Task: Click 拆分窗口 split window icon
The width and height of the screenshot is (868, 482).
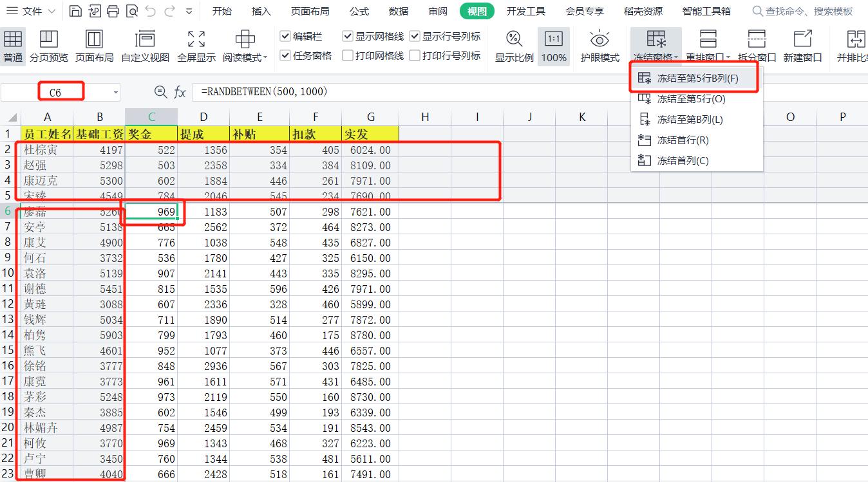Action: tap(755, 45)
